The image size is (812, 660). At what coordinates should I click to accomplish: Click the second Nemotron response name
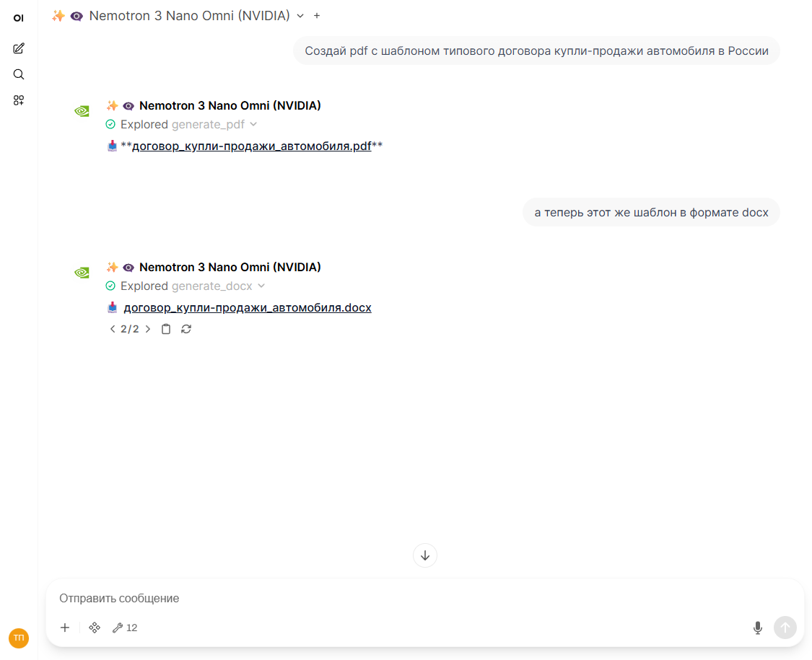coord(230,267)
